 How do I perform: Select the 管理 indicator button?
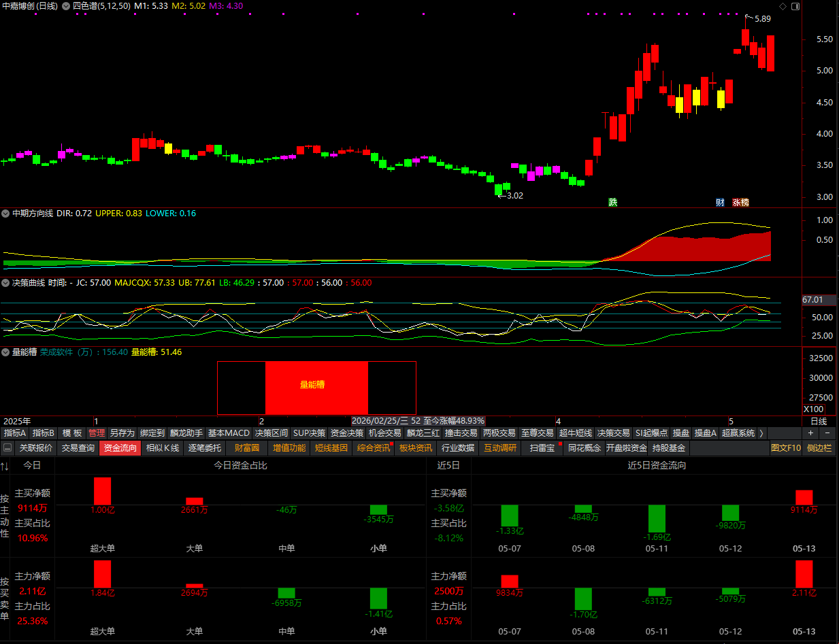[x=97, y=433]
